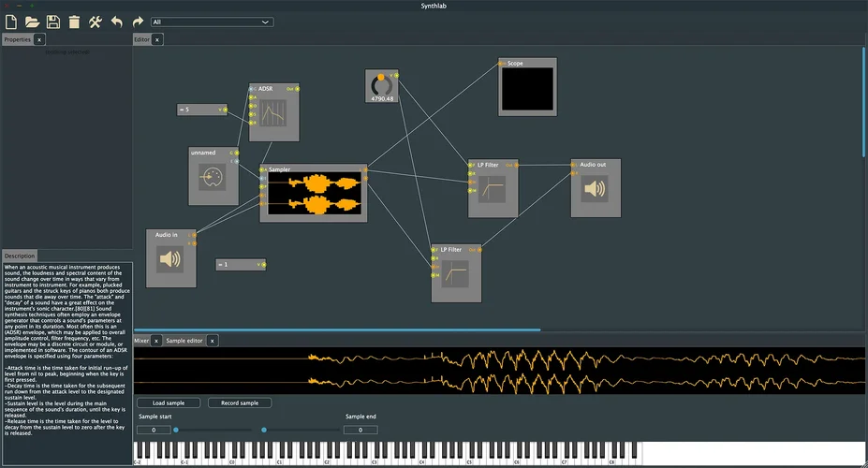
Task: Click the knob module's V output port
Action: click(396, 75)
